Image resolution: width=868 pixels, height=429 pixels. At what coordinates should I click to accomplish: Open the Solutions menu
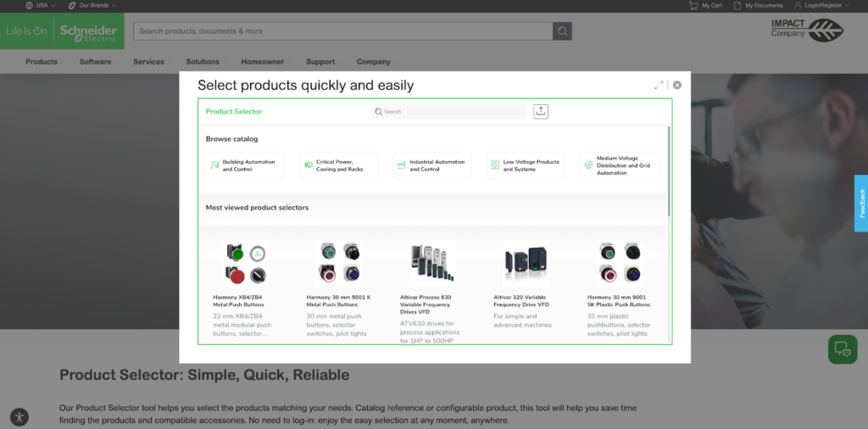(203, 62)
